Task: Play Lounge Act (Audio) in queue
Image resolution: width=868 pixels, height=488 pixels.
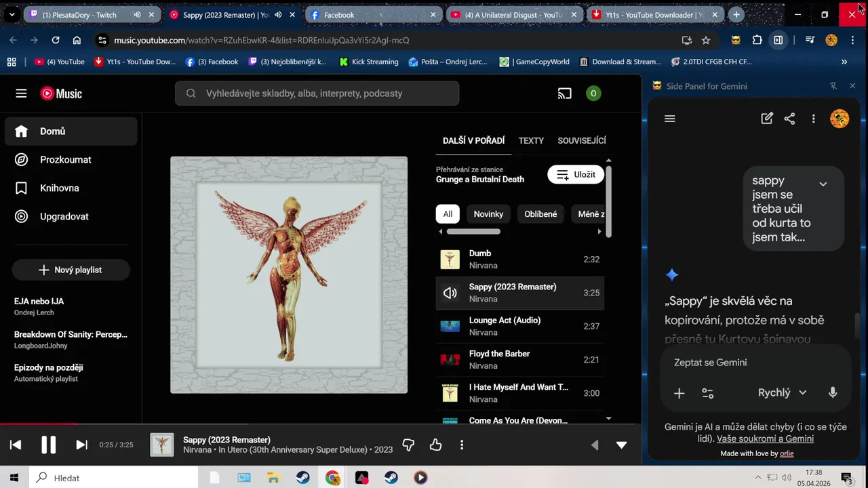Action: 519,326
